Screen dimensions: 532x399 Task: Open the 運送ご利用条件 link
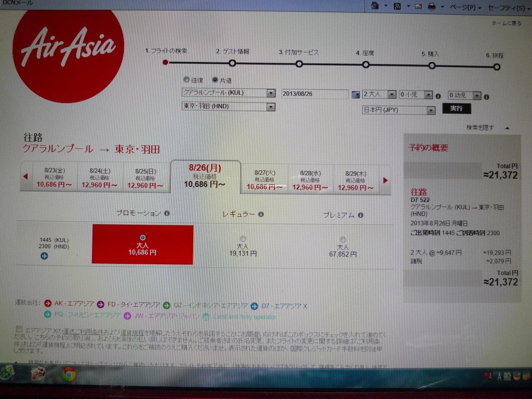click(83, 331)
